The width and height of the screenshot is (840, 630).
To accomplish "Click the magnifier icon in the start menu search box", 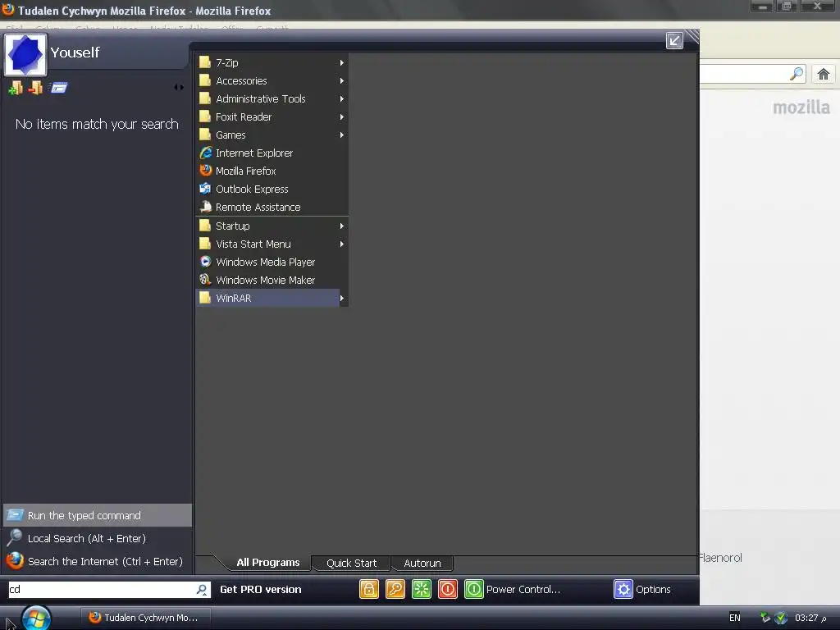I will 202,589.
